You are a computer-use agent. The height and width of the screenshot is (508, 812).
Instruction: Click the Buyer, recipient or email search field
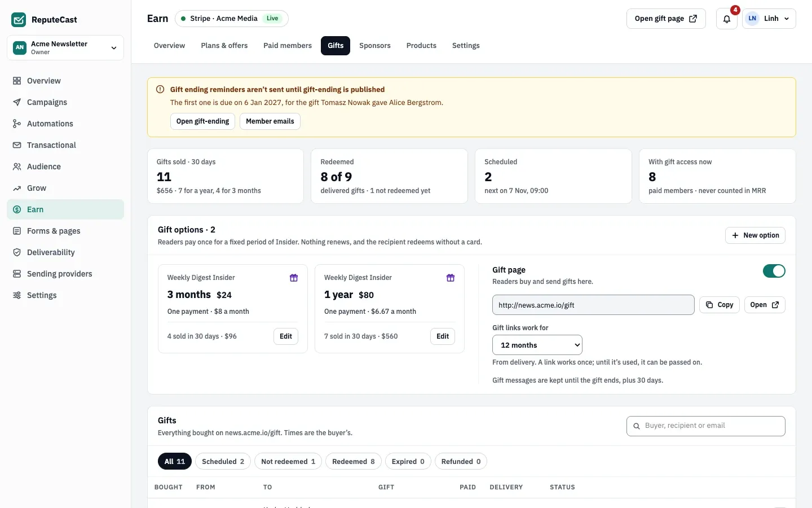706,426
